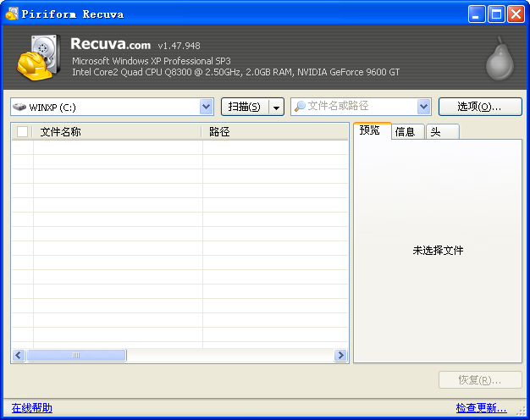Sort by 文件名称 column header
This screenshot has width=530, height=420.
(117, 131)
